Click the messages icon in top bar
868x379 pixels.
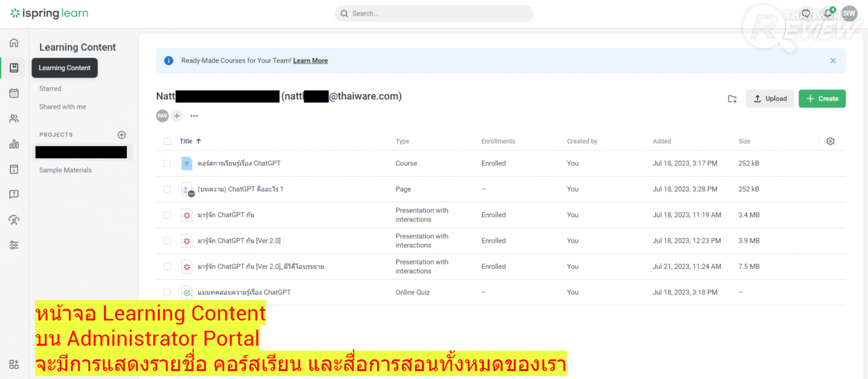(806, 14)
